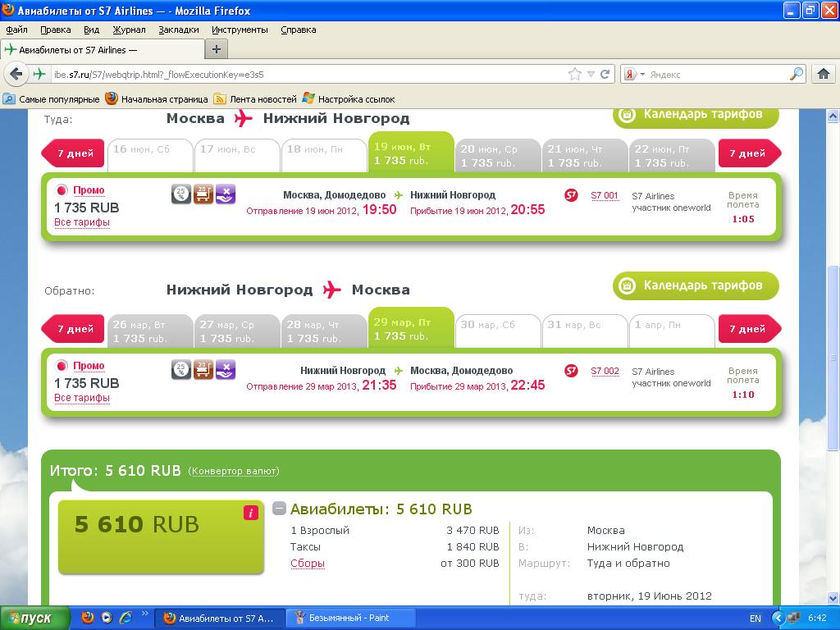This screenshot has width=840, height=630.
Task: Click the Конвертор валют link
Action: [234, 471]
